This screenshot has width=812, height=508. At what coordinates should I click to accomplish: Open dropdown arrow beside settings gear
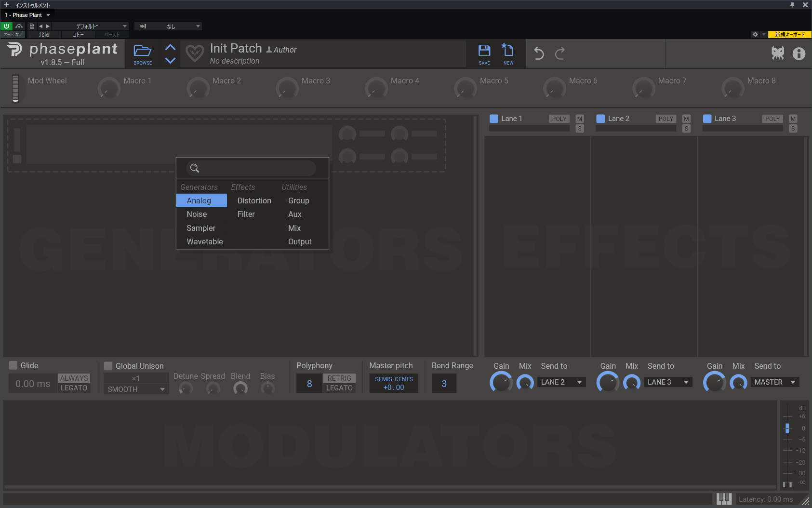tap(764, 34)
